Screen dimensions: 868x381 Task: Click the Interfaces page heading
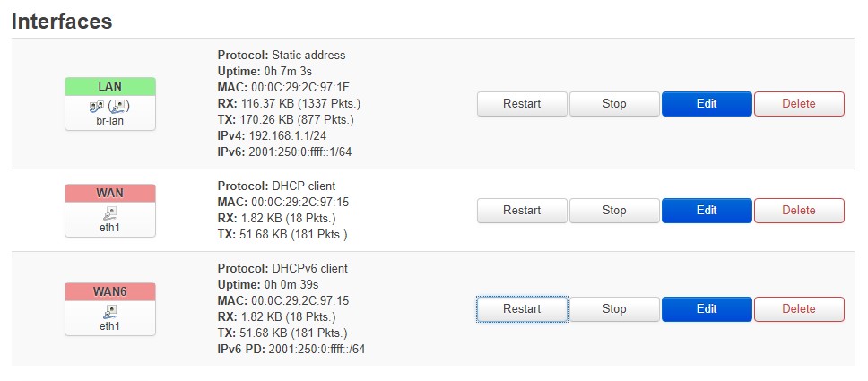pos(62,20)
